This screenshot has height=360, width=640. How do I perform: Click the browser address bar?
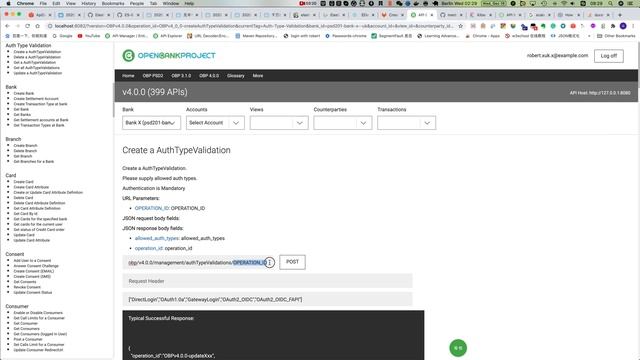pos(253,26)
